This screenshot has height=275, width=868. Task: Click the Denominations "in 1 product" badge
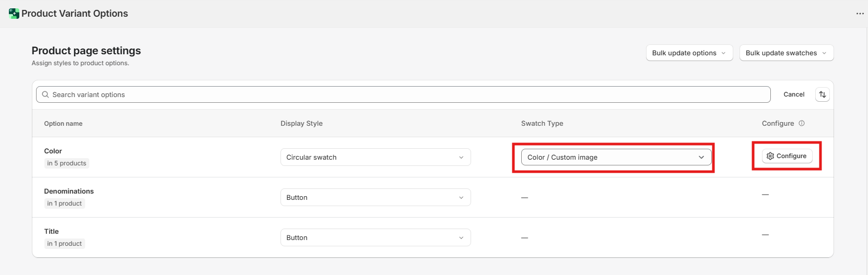click(64, 204)
